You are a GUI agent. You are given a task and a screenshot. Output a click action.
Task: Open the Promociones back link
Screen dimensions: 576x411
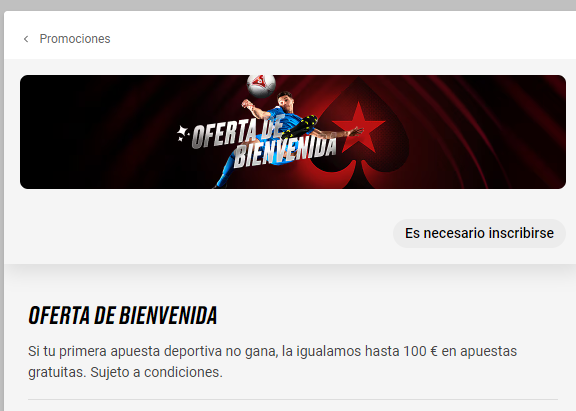[75, 39]
